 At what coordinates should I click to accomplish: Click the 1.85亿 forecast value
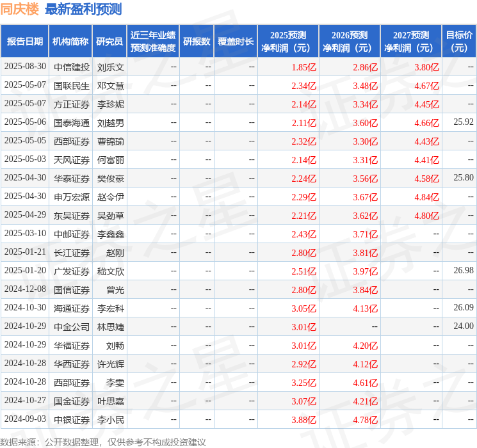click(x=303, y=67)
